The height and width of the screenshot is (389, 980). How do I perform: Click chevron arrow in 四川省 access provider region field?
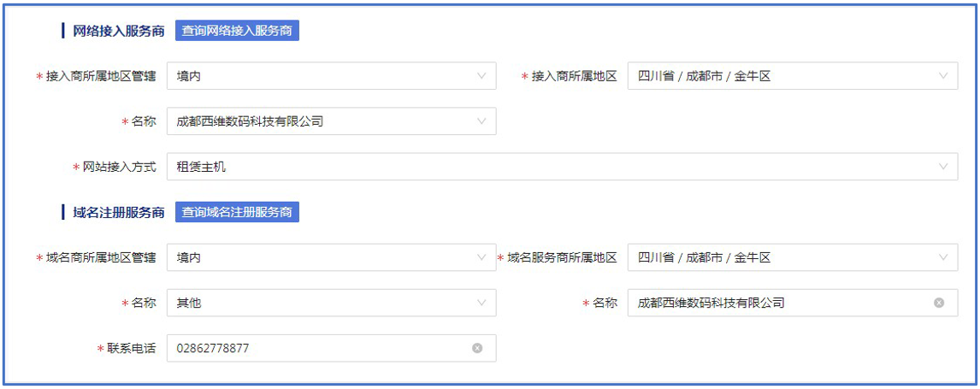coord(943,76)
